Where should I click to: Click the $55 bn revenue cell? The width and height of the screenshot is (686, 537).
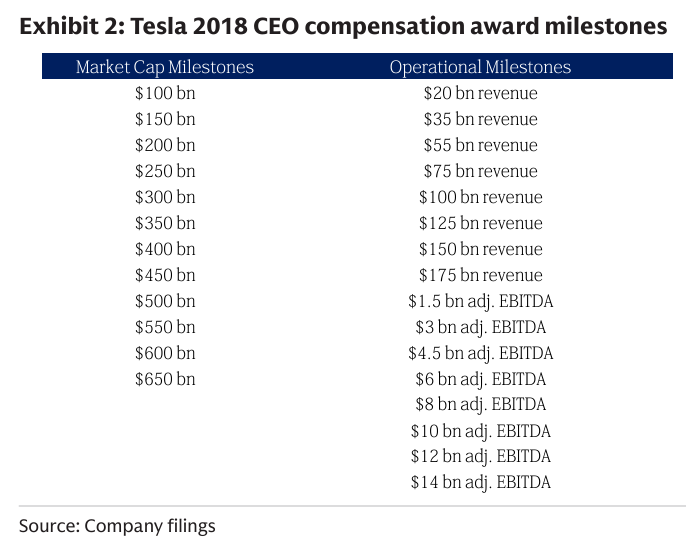coord(480,146)
